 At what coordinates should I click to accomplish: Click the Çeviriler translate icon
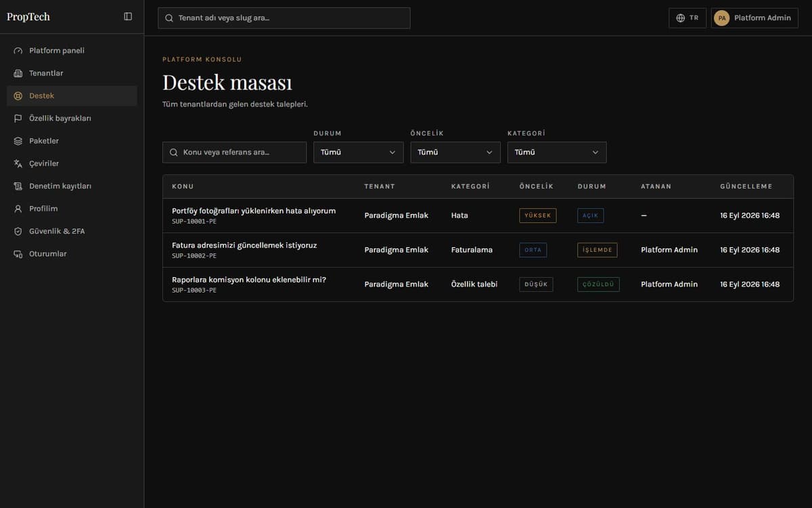point(18,163)
